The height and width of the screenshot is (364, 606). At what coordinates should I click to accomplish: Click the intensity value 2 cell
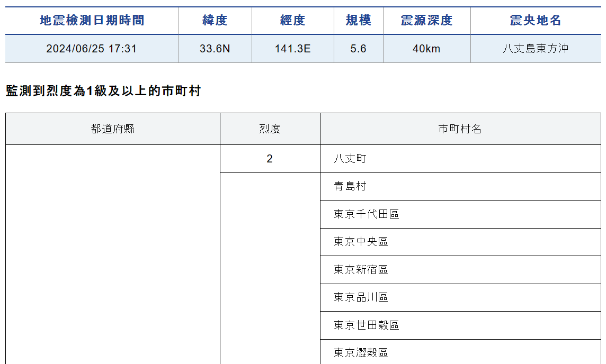[x=269, y=158]
